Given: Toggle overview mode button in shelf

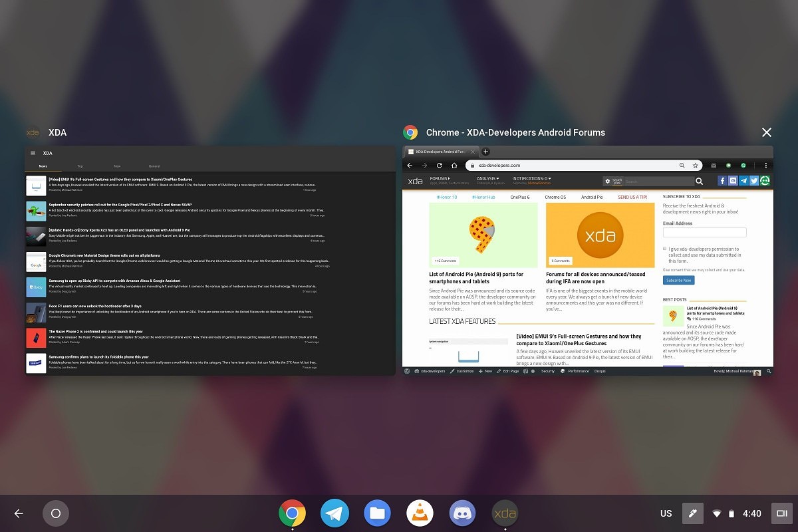Looking at the screenshot, I should 781,513.
